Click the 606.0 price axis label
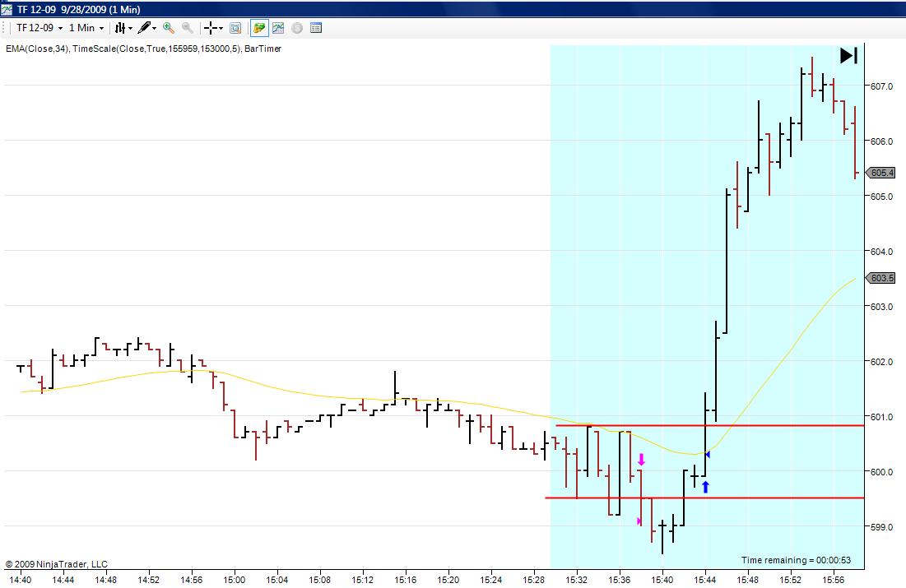This screenshot has width=906, height=588. pyautogui.click(x=881, y=141)
